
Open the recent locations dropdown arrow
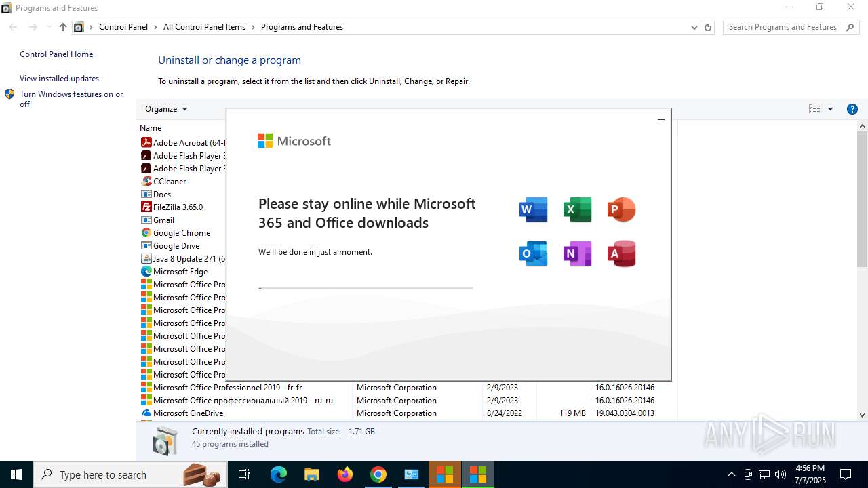pyautogui.click(x=48, y=27)
